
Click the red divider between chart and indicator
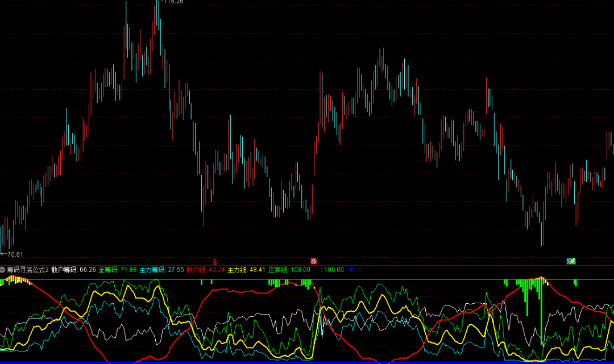coord(307,265)
